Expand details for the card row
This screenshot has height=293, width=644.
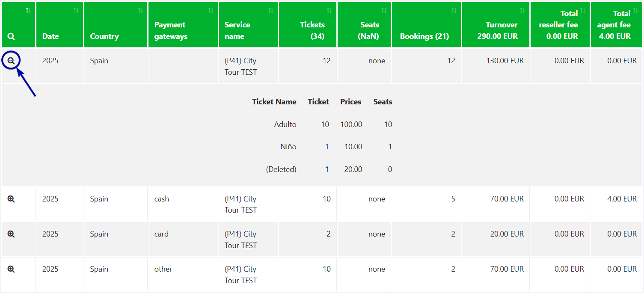click(11, 234)
